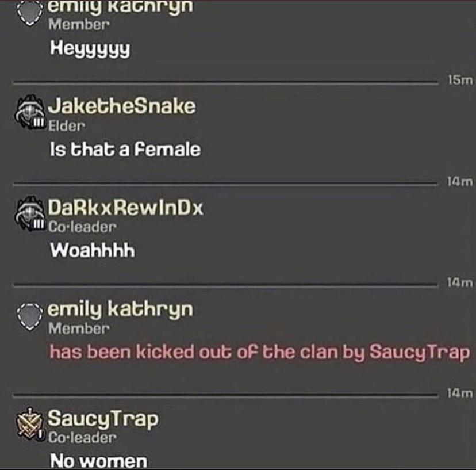Tap Co-leader label under DaRkxRewInDx

tap(82, 227)
